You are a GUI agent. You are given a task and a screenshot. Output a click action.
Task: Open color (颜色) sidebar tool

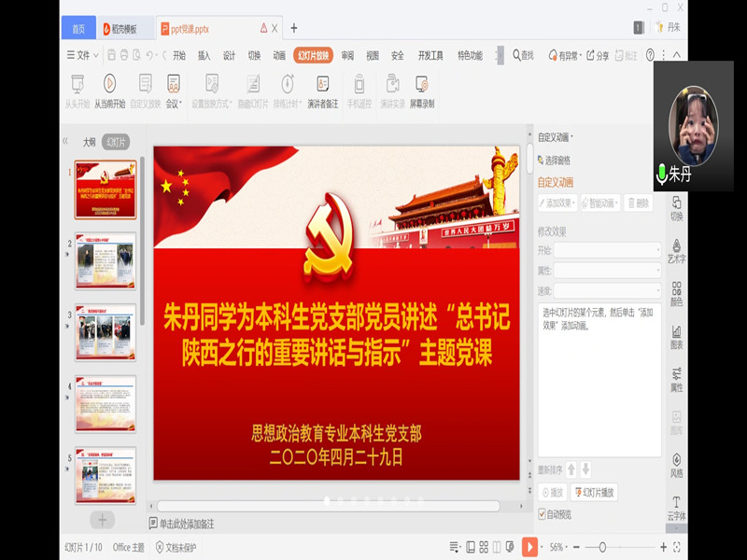point(676,294)
